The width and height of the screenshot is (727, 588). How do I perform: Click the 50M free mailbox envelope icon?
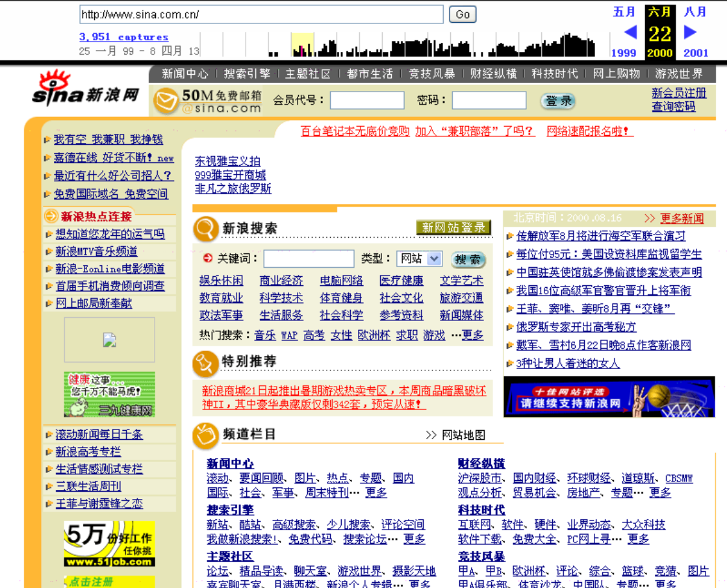pyautogui.click(x=166, y=101)
